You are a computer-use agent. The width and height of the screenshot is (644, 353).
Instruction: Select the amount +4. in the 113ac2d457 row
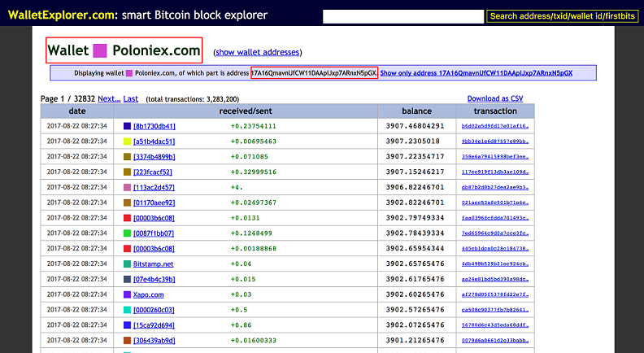(237, 187)
